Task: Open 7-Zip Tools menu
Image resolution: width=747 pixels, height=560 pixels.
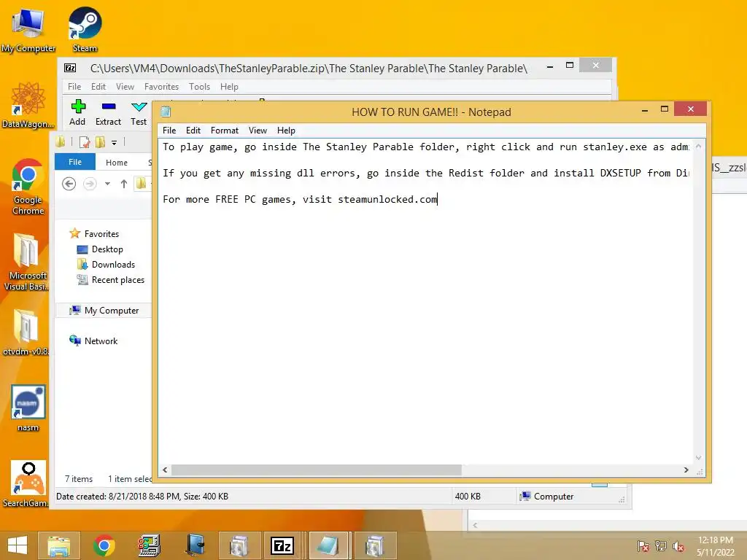Action: [x=200, y=87]
